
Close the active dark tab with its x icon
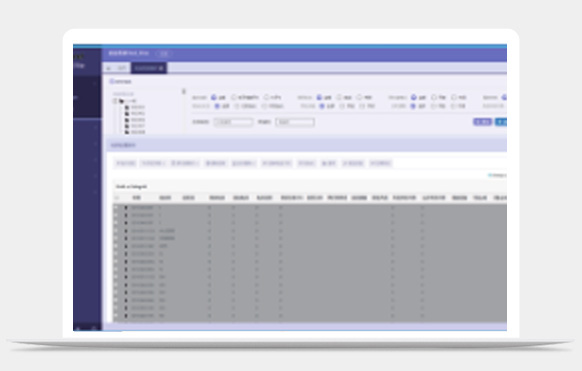tap(161, 68)
